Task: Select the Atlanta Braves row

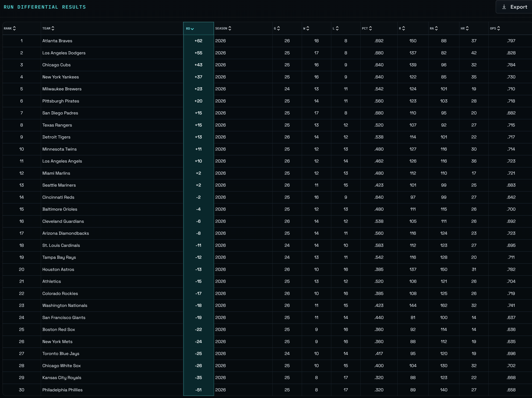Action: pyautogui.click(x=57, y=41)
